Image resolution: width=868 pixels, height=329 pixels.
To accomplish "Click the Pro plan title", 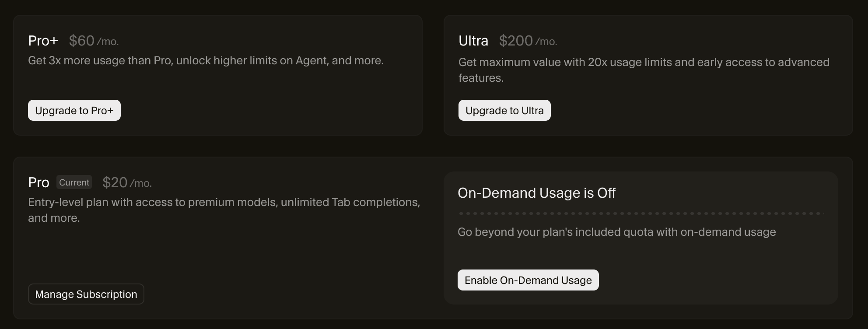I will click(38, 182).
